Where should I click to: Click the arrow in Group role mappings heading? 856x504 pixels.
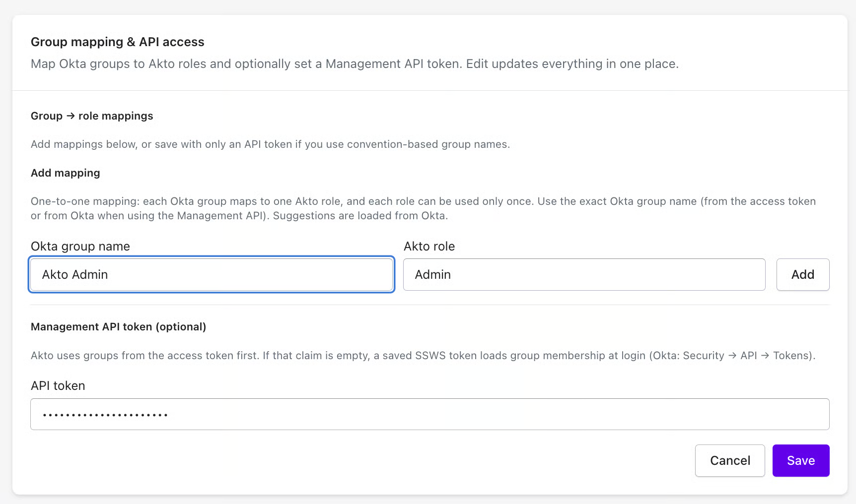71,116
